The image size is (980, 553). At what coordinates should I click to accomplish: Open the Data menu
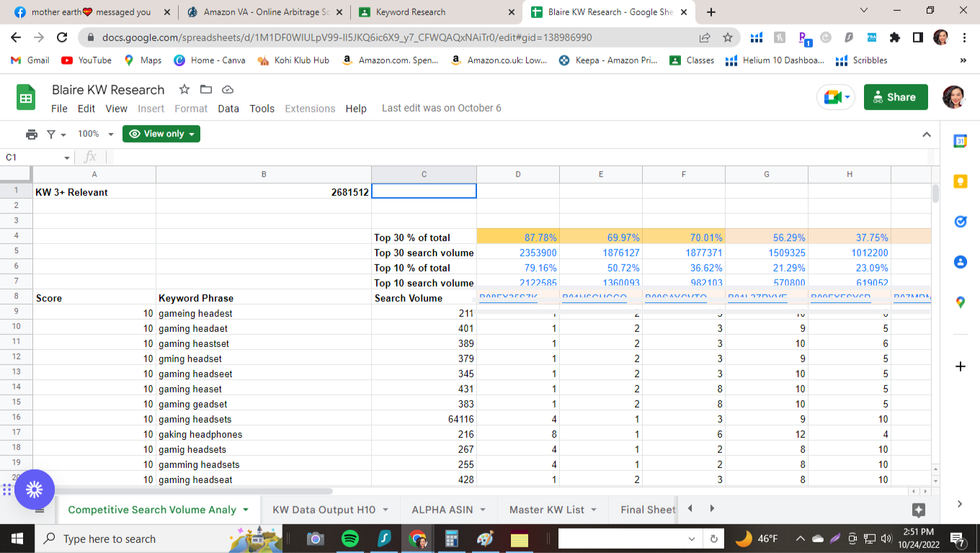pos(228,109)
